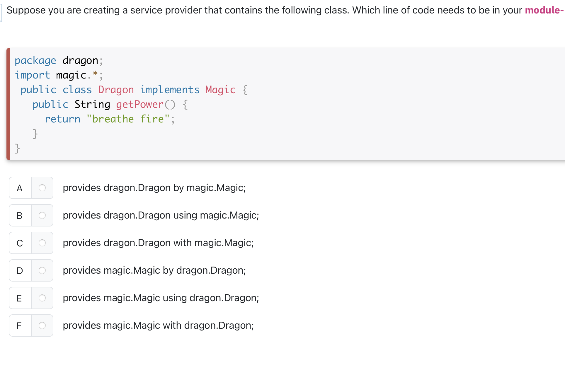Select the radio button for option F
Viewport: 565px width, 392px height.
[42, 325]
